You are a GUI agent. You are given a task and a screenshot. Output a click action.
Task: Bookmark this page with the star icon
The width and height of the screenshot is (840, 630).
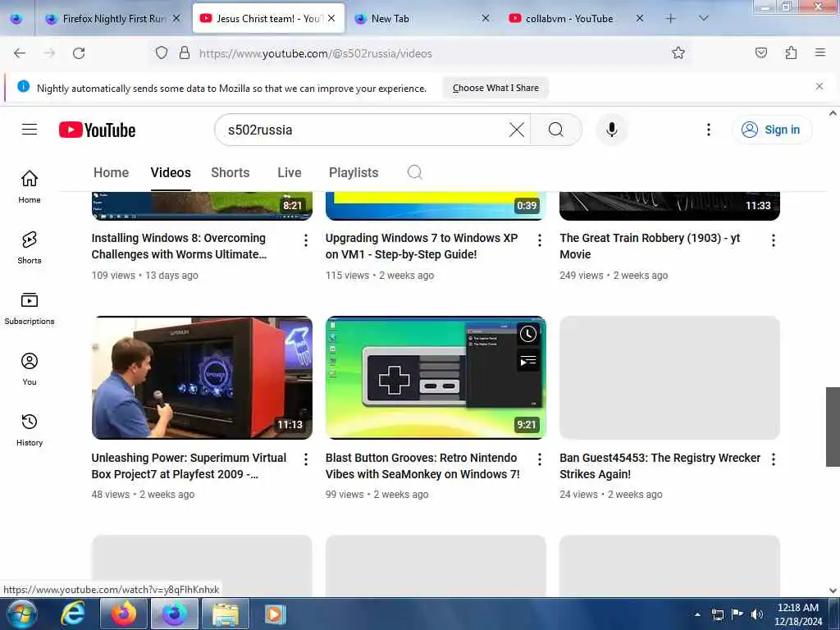click(x=678, y=52)
